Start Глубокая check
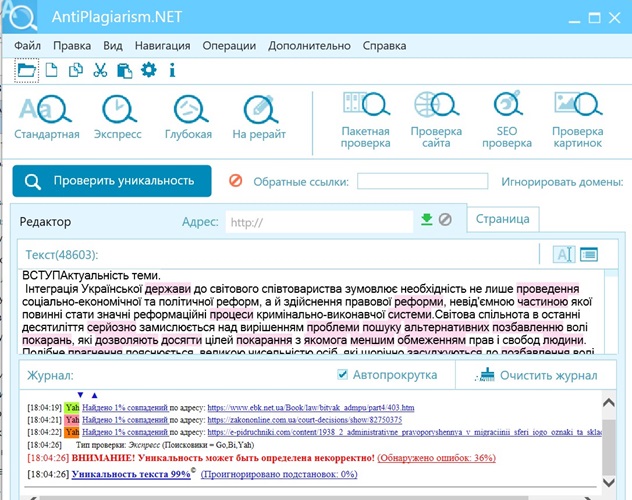The height and width of the screenshot is (500, 632). coord(188,117)
